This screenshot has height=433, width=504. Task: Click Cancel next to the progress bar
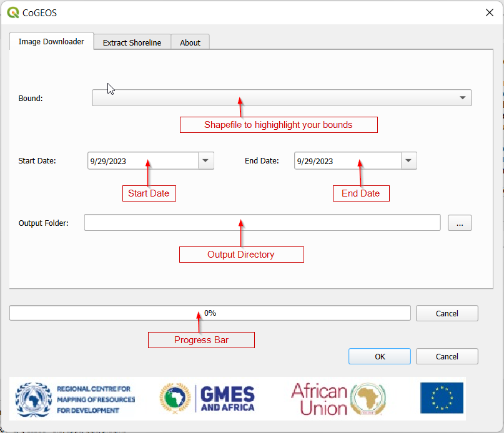tap(447, 313)
